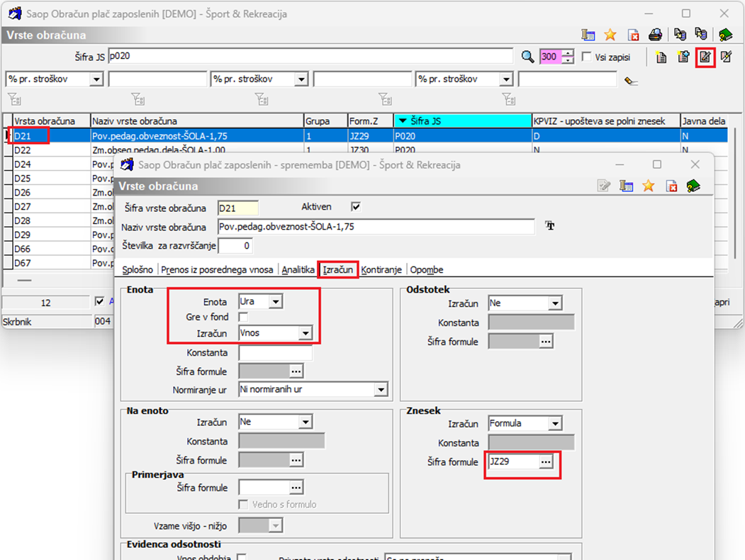745x560 pixels.
Task: Click filter funnel icon above Vrsta obračuna column
Action: [x=14, y=99]
